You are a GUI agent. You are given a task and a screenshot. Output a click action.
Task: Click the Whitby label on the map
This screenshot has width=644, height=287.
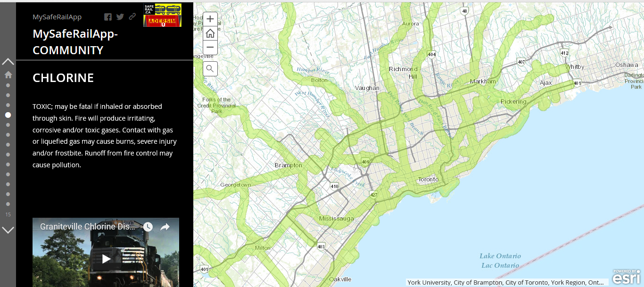click(575, 67)
